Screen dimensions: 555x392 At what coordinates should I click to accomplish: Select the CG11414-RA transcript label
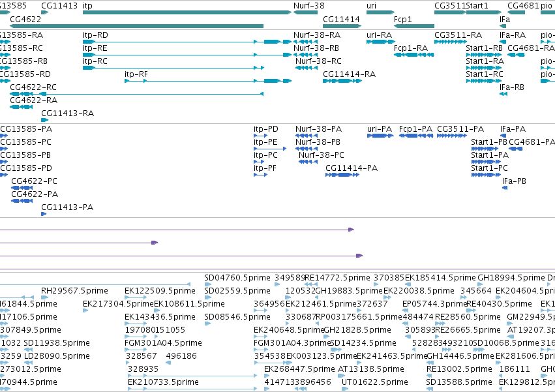tap(349, 74)
